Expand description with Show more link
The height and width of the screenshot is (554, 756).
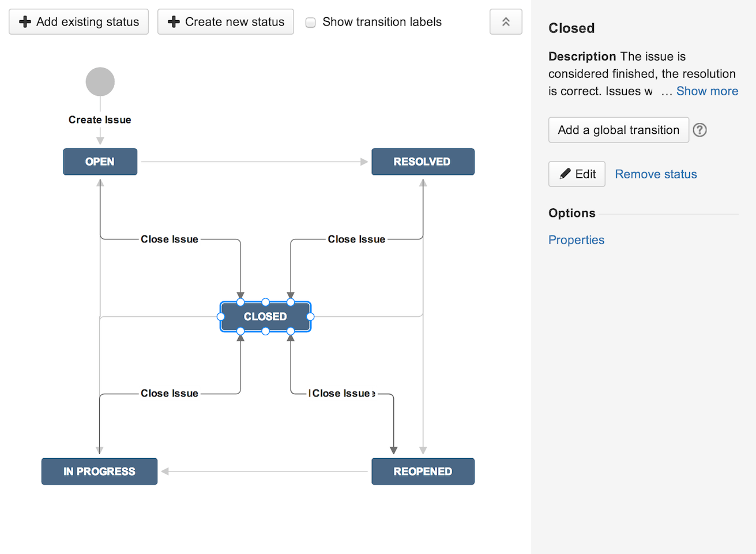pos(707,91)
